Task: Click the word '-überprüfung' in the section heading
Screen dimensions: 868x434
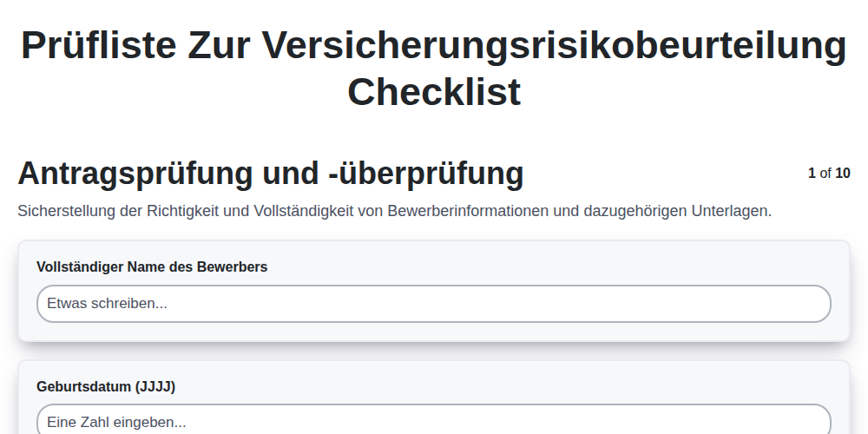Action: [x=425, y=174]
